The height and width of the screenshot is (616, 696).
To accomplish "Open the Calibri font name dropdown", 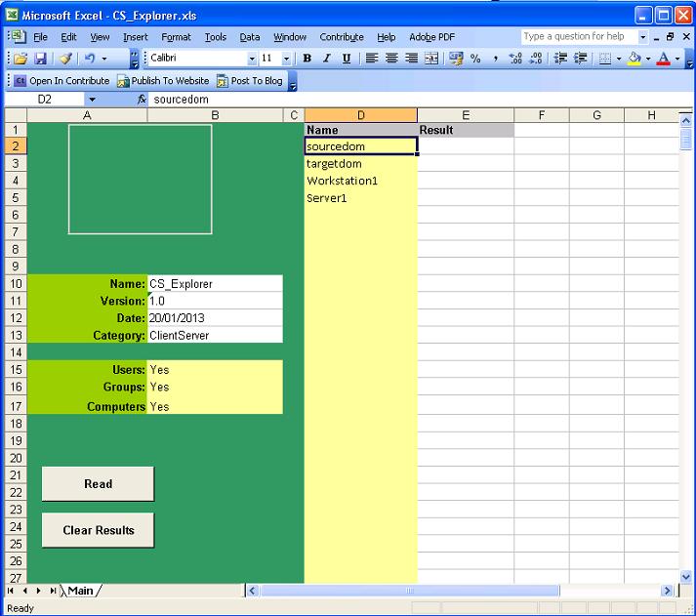I will 251,59.
